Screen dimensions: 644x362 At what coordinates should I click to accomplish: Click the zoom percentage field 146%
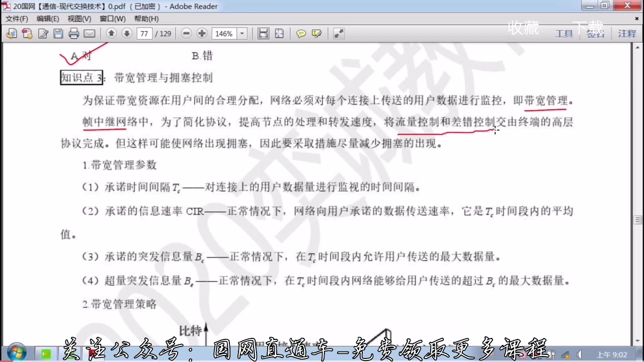pyautogui.click(x=224, y=34)
